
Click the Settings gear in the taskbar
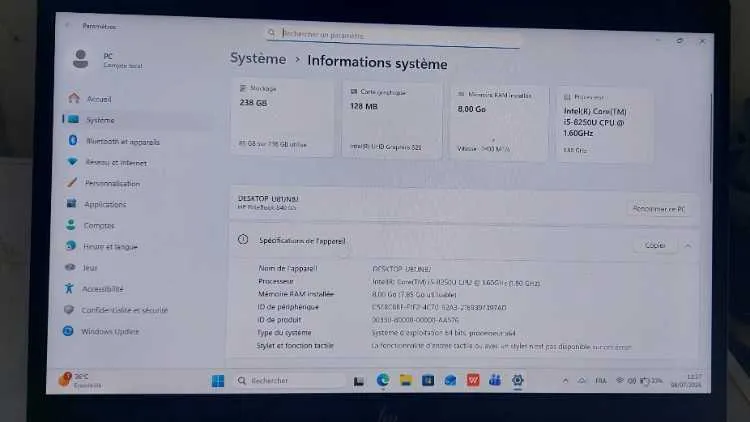point(517,380)
